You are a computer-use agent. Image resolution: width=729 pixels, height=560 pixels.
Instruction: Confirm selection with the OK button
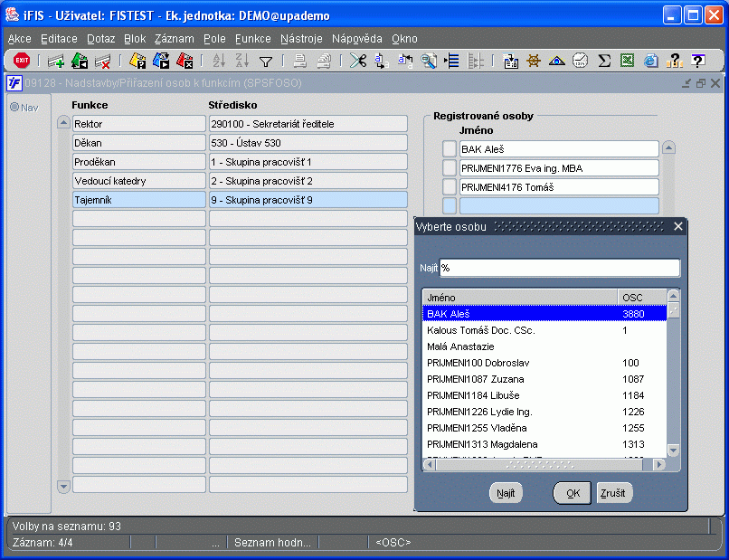573,493
